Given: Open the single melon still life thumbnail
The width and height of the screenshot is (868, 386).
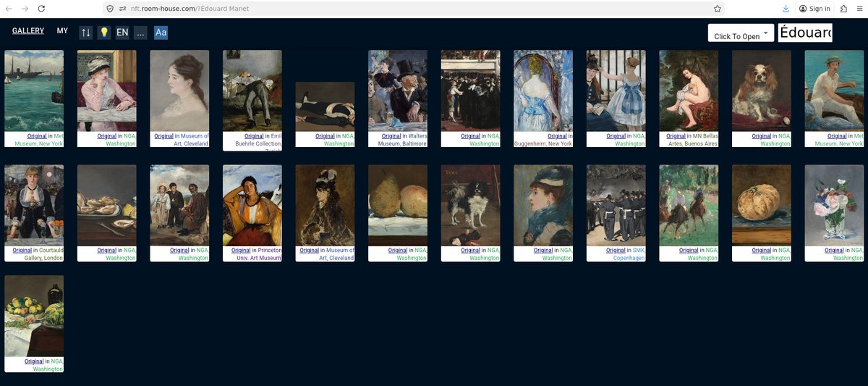Looking at the screenshot, I should [x=762, y=206].
